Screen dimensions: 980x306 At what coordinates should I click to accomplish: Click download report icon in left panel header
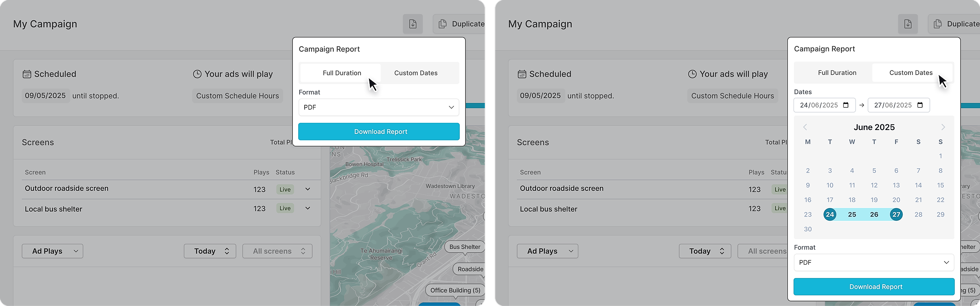coord(413,24)
